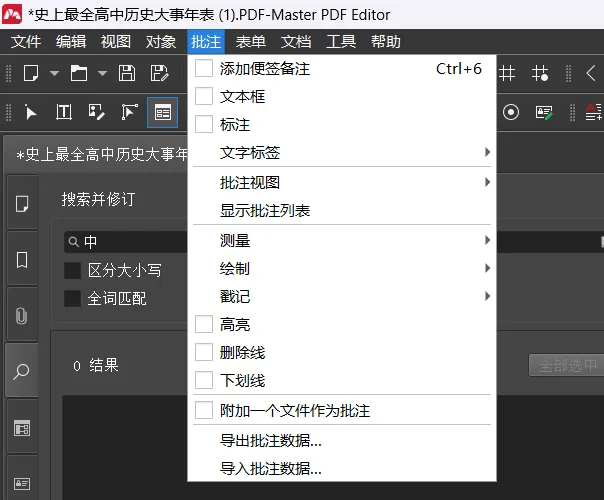Enable the 区分大小写 checkbox
Screen dimensions: 604x500
click(x=73, y=271)
